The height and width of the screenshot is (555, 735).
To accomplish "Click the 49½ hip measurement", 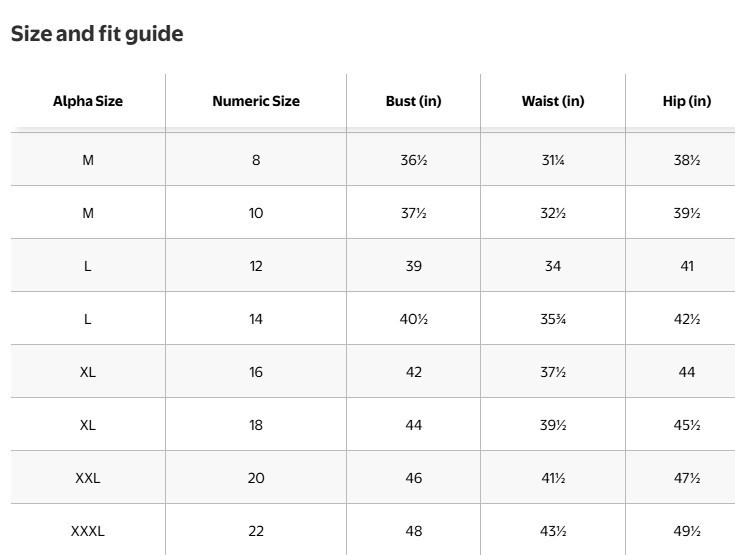I will [x=687, y=531].
